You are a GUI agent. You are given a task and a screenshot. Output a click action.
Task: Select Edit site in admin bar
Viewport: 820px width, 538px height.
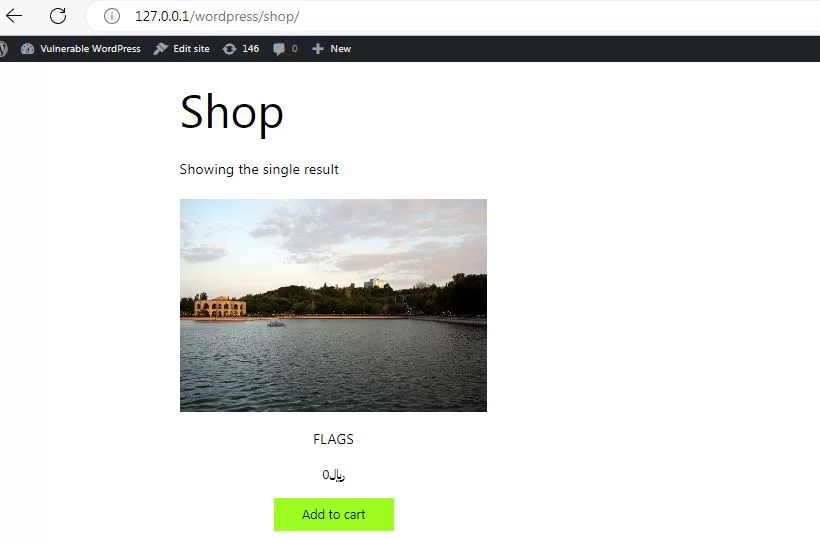(191, 48)
